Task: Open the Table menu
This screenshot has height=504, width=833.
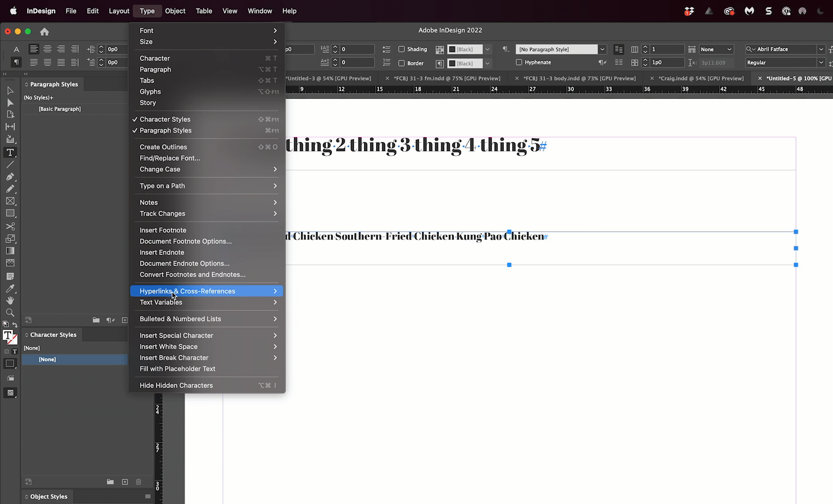Action: [204, 11]
